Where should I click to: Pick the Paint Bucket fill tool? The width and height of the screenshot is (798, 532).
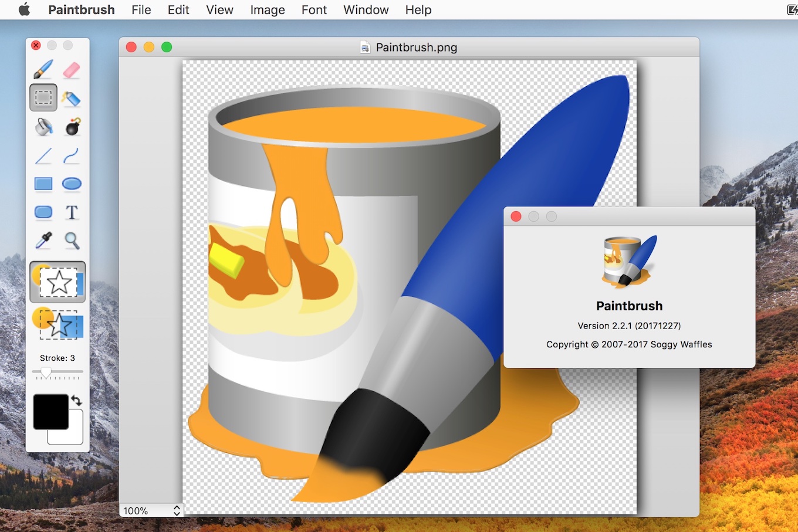(43, 126)
